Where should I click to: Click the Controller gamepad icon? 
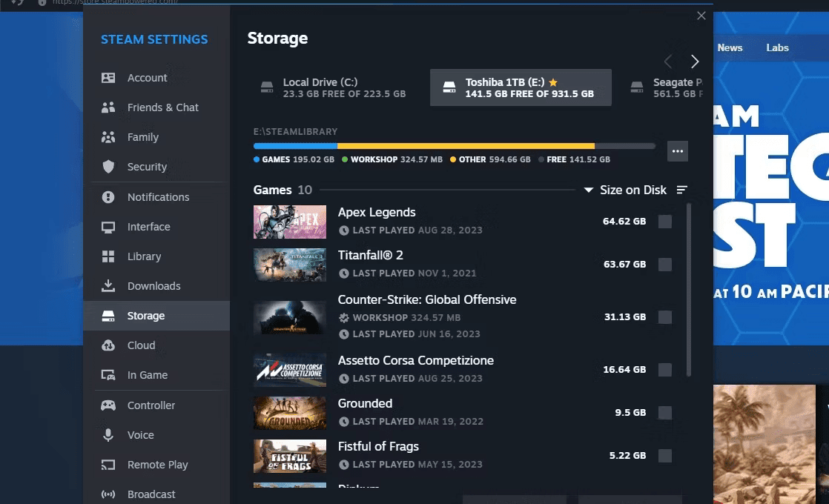[108, 405]
